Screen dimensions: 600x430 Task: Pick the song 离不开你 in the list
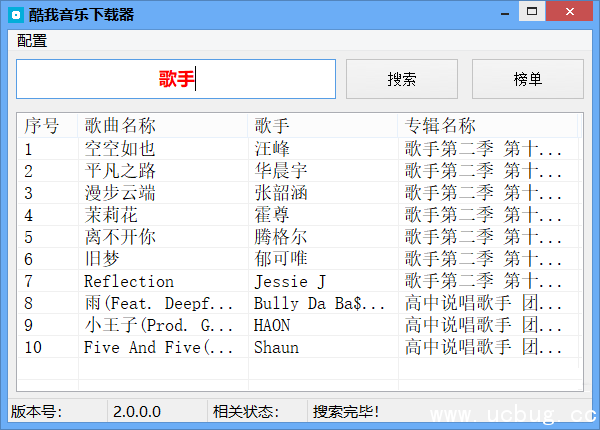click(120, 237)
